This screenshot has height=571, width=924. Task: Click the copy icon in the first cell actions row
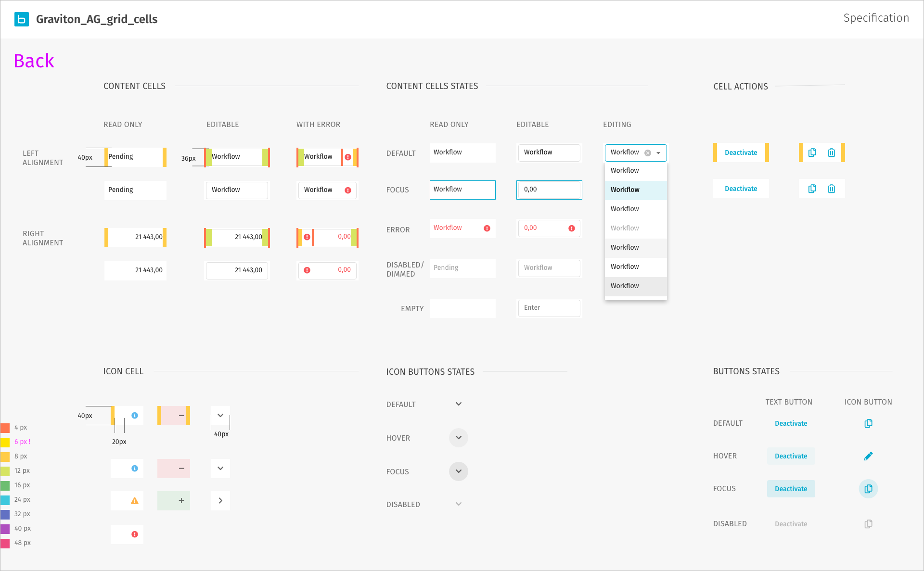(812, 152)
